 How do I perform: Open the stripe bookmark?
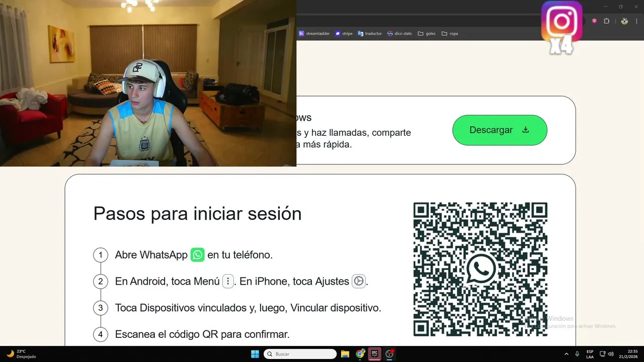pos(344,34)
